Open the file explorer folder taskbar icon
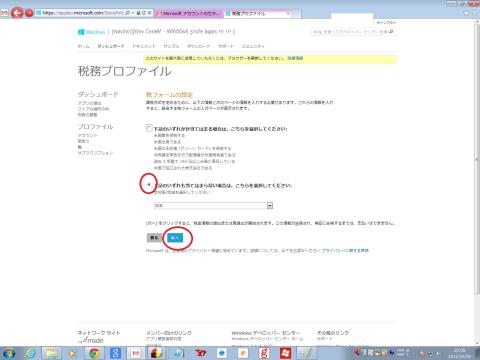Screen dimensions: 480x360 (52, 353)
